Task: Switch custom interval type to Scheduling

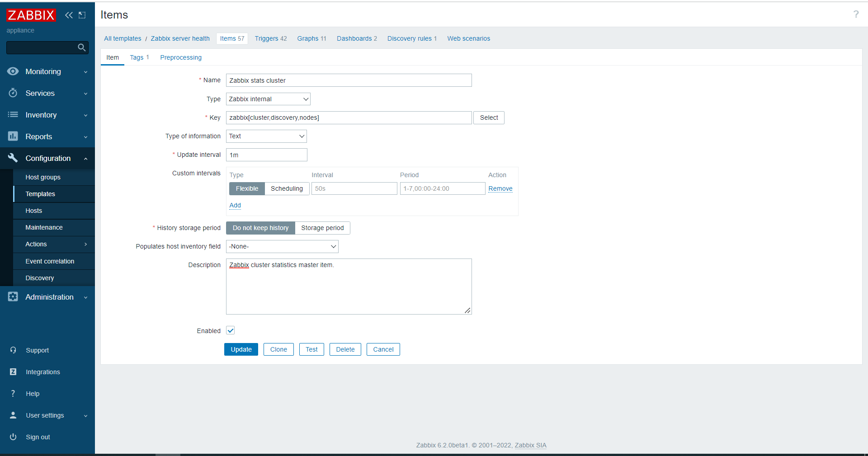Action: pos(287,188)
